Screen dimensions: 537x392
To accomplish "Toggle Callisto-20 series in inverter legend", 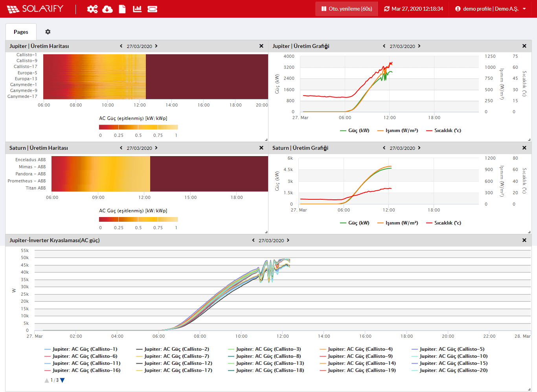I will [x=450, y=370].
